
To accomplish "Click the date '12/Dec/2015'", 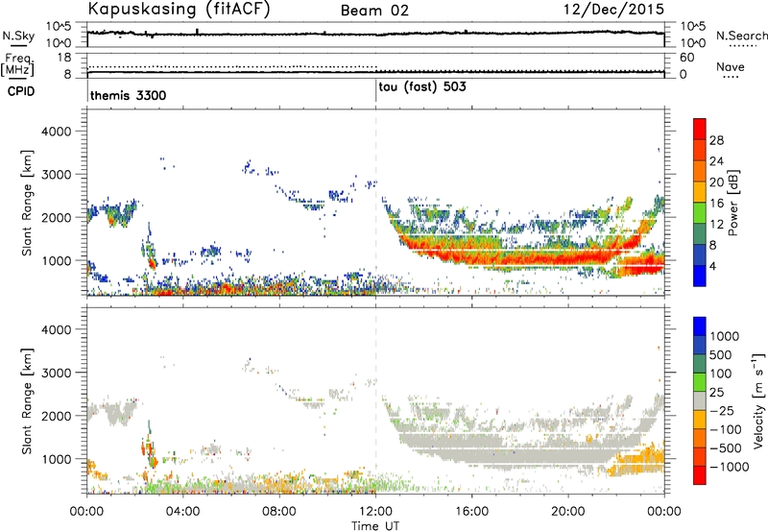I will coord(614,9).
